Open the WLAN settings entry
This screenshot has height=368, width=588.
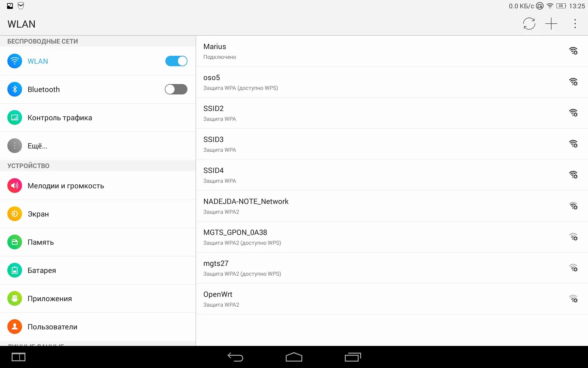98,61
